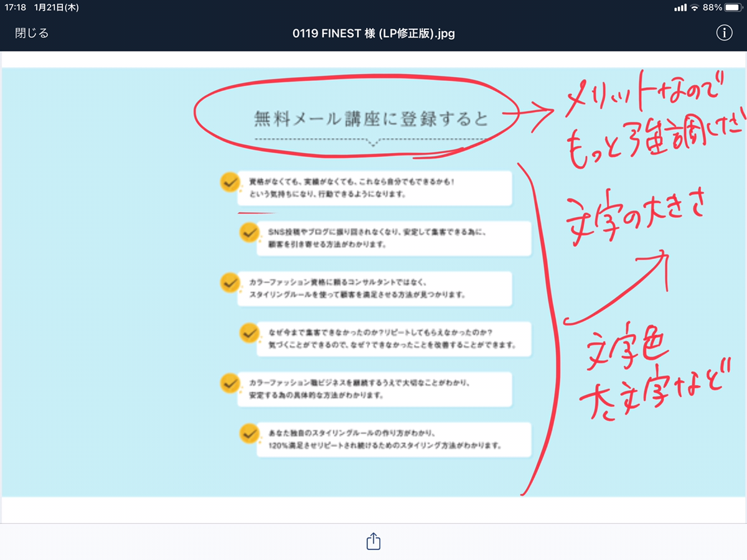Click check icon beside SNS投稿やブログ text box

point(249,232)
